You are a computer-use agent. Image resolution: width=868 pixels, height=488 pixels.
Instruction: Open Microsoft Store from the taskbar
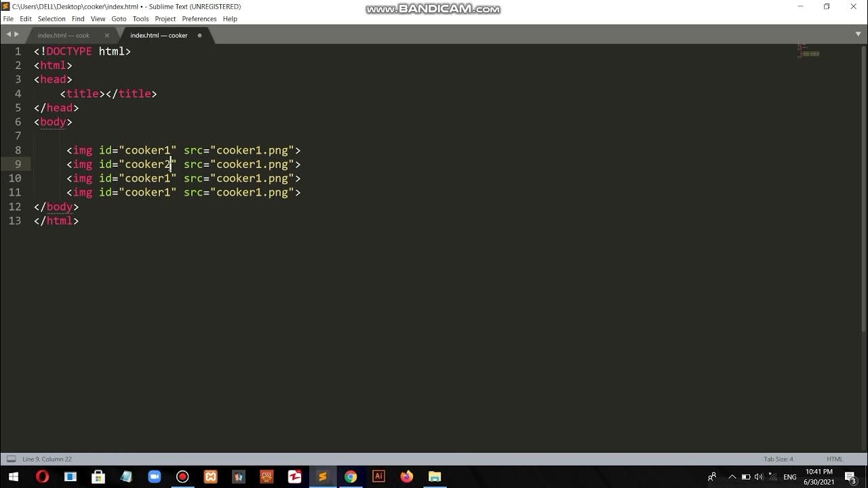[x=98, y=476]
